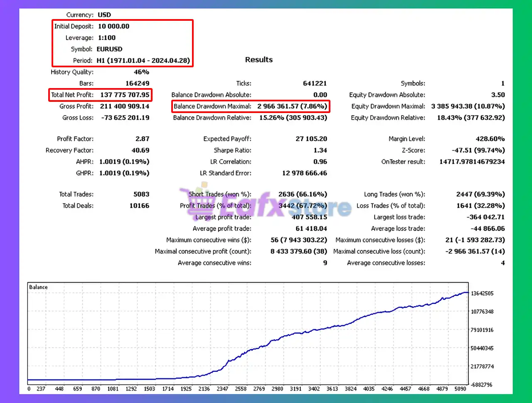Viewport: 532px width, 403px height.
Task: Select the EURUSD symbol value
Action: (x=109, y=49)
